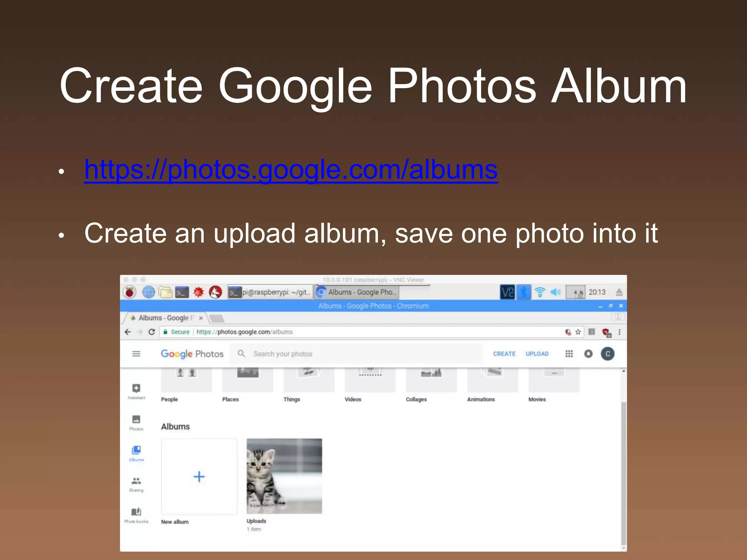Open the Things category
747x560 pixels.
pyautogui.click(x=309, y=385)
